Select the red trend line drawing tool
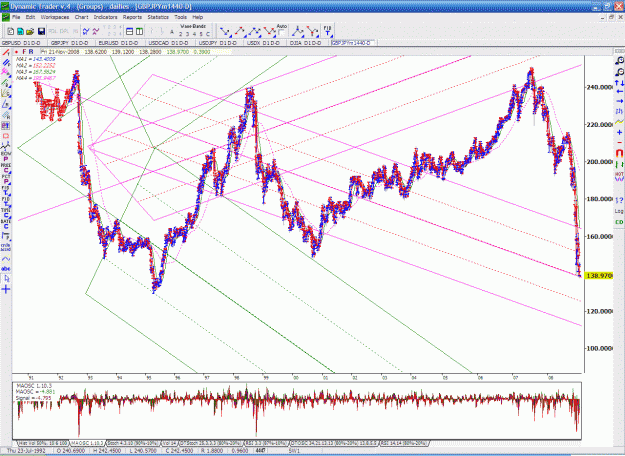The width and height of the screenshot is (625, 456). 6,52
